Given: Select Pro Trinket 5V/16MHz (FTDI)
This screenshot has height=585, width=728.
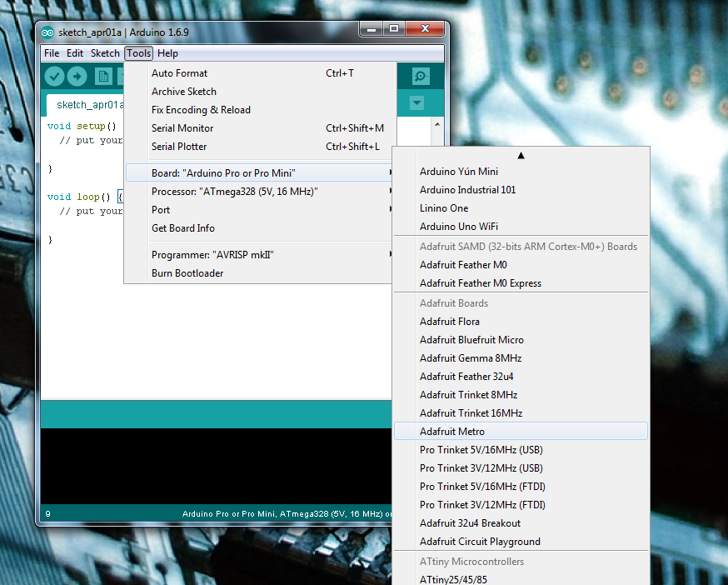Looking at the screenshot, I should [x=521, y=487].
